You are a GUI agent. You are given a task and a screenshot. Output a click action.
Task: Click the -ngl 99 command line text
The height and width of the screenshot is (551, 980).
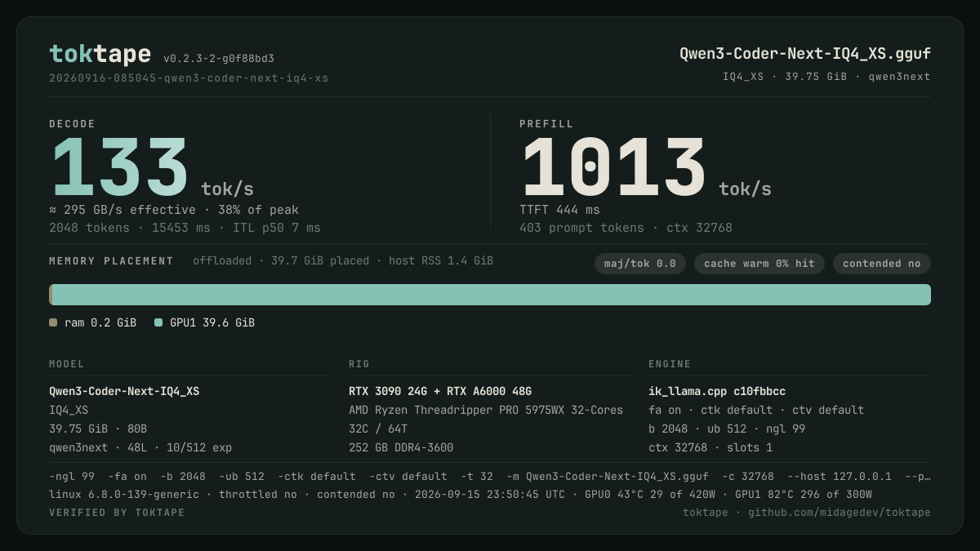coord(490,477)
